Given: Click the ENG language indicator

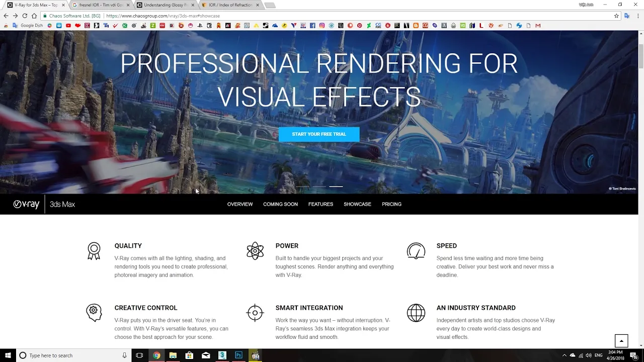Looking at the screenshot, I should (598, 355).
